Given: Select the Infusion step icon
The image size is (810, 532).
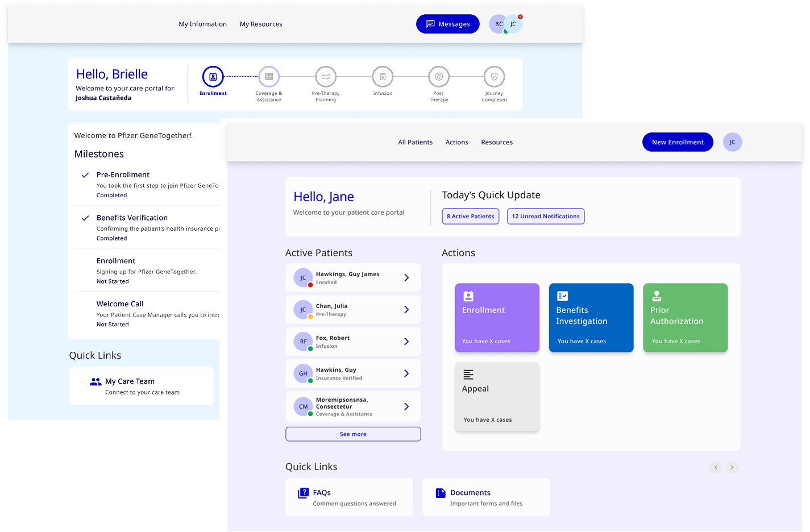Looking at the screenshot, I should (383, 77).
